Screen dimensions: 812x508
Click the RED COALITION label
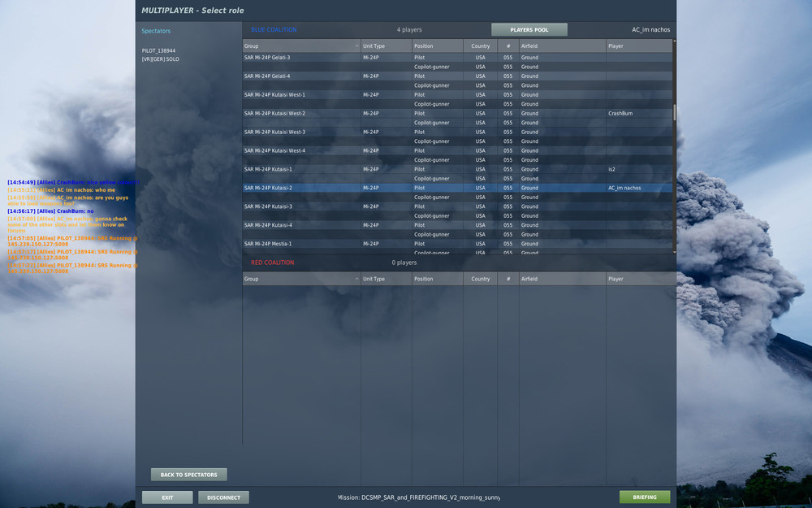click(x=272, y=263)
